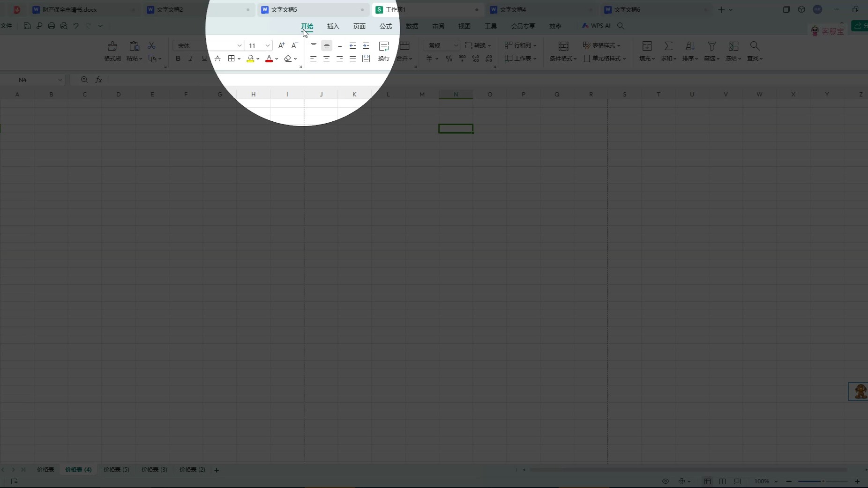The width and height of the screenshot is (868, 488).
Task: Open the font color (字体颜色) swatch
Action: [x=269, y=59]
